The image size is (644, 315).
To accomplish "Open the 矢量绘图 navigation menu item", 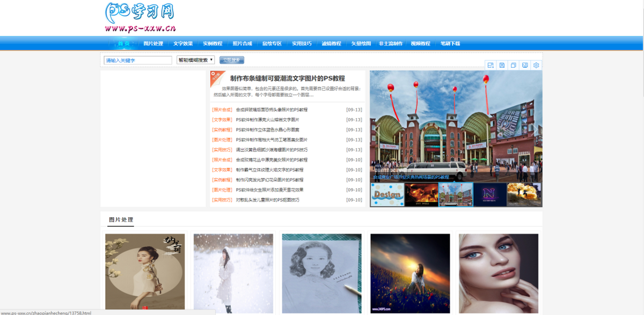I will (x=361, y=43).
